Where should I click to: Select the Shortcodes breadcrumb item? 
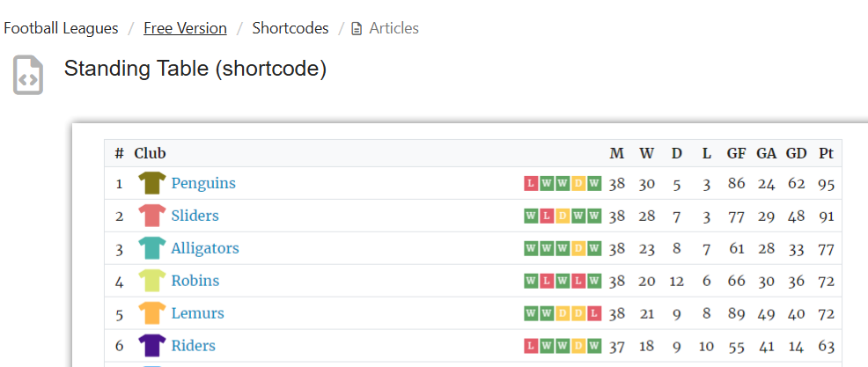(291, 28)
